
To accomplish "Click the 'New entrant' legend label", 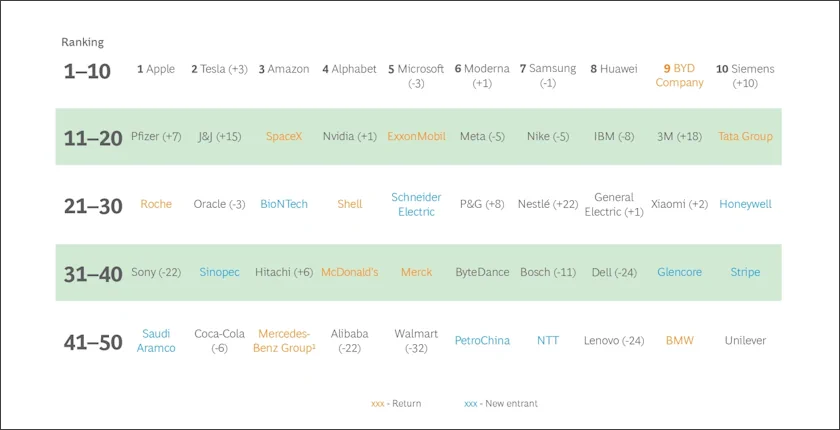I will point(500,403).
